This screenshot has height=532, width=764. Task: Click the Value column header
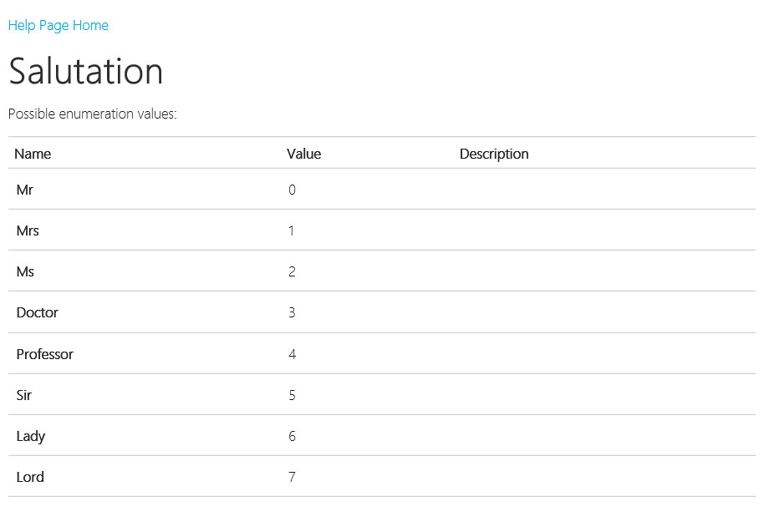303,154
